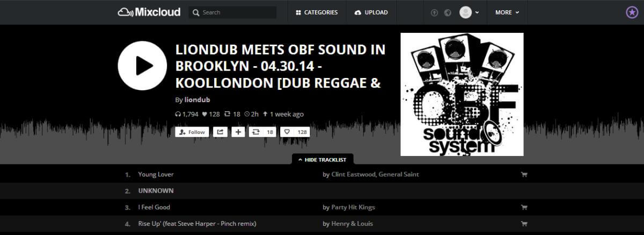
Task: Open the liondub profile link
Action: (197, 99)
